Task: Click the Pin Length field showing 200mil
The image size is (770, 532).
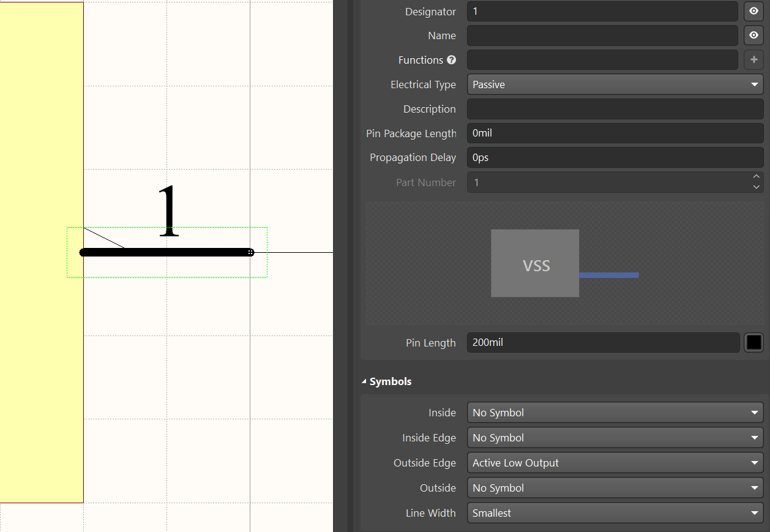Action: pos(603,342)
